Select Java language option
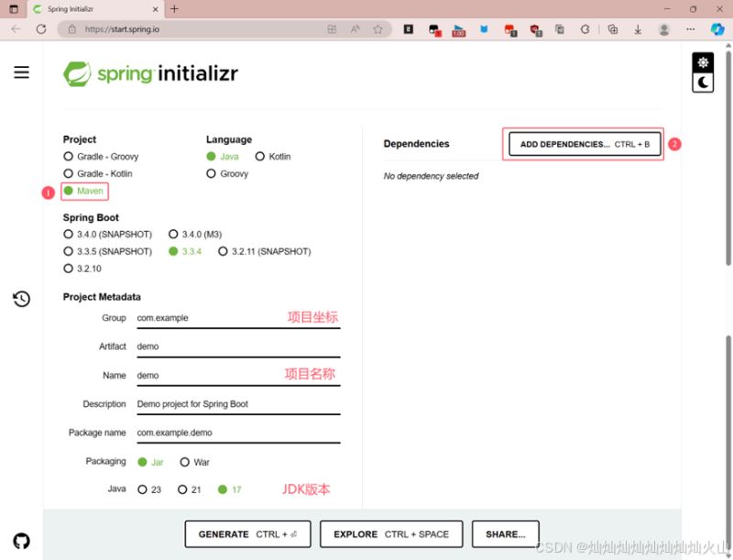 coord(223,157)
